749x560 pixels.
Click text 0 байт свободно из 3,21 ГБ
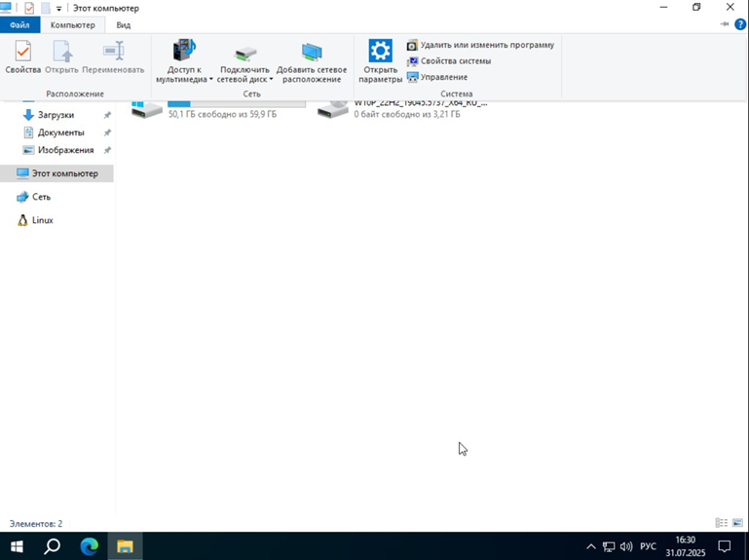coord(407,114)
